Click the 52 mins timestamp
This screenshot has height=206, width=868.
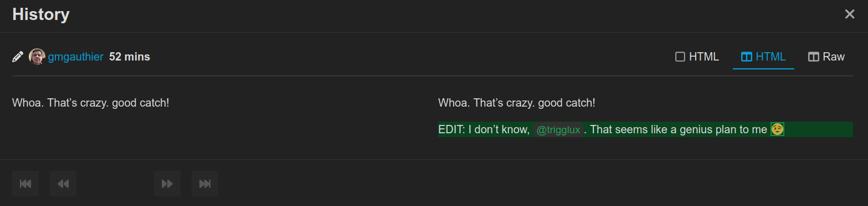point(130,57)
